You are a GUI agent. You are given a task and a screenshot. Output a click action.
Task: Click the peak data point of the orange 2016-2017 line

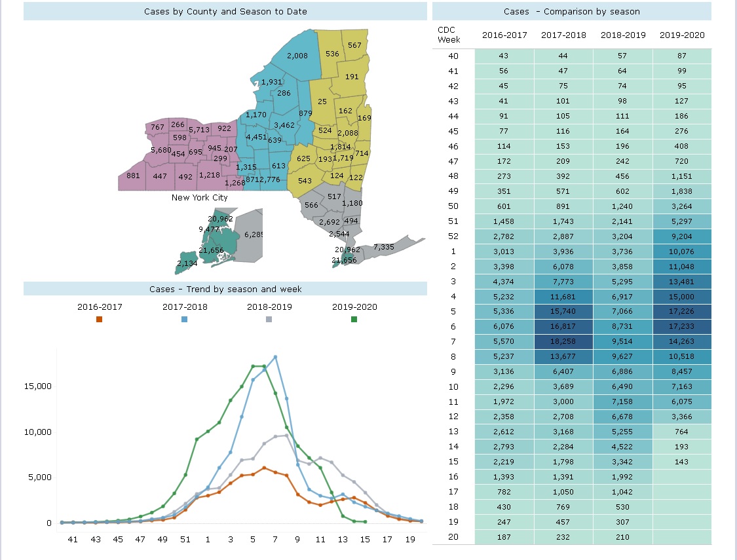coord(264,468)
